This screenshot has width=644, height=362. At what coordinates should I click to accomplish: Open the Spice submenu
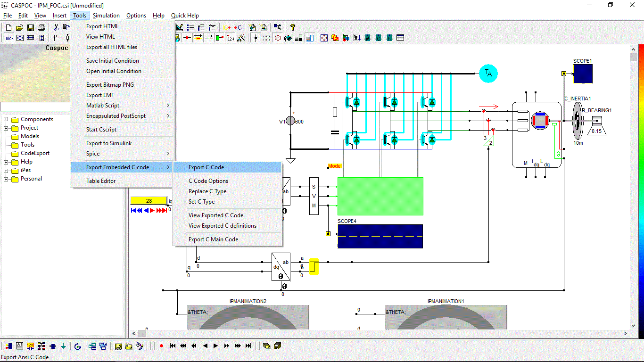(x=123, y=154)
